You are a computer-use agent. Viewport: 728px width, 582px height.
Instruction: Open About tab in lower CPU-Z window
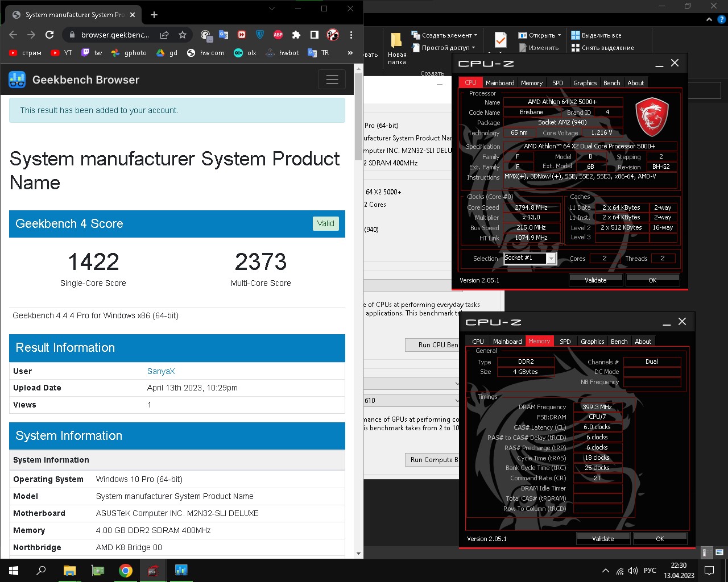coord(643,342)
